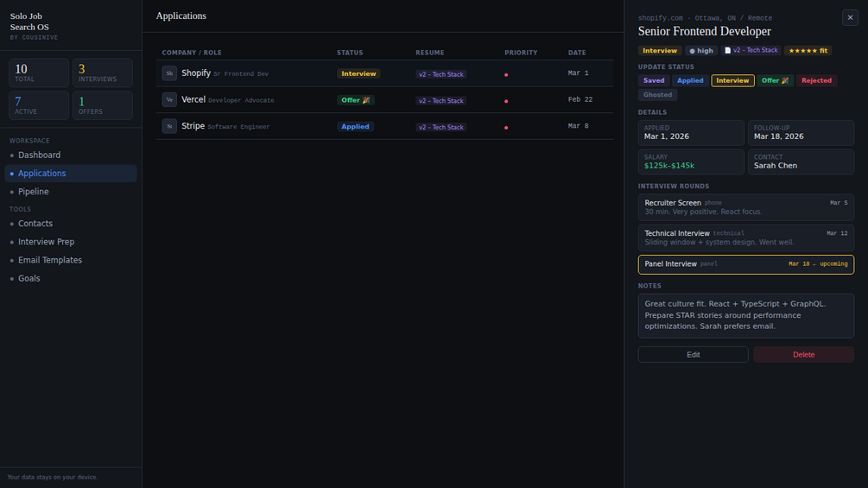Select the Vercel Developer Advocate row
This screenshot has width=868, height=488.
pos(384,99)
